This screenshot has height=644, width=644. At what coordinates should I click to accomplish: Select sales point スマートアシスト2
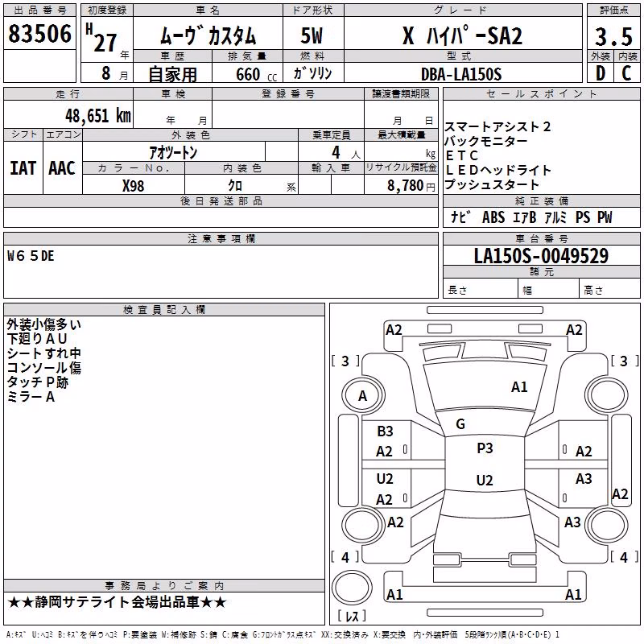pyautogui.click(x=497, y=126)
